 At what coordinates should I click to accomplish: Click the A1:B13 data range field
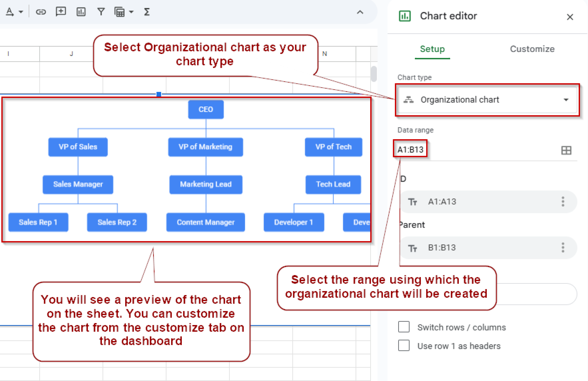pyautogui.click(x=410, y=149)
